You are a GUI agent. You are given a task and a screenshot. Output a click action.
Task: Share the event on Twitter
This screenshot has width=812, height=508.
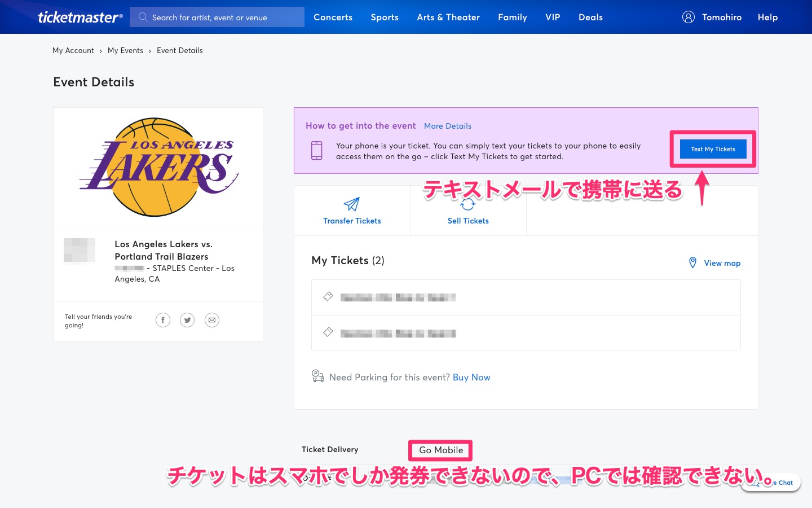tap(187, 320)
